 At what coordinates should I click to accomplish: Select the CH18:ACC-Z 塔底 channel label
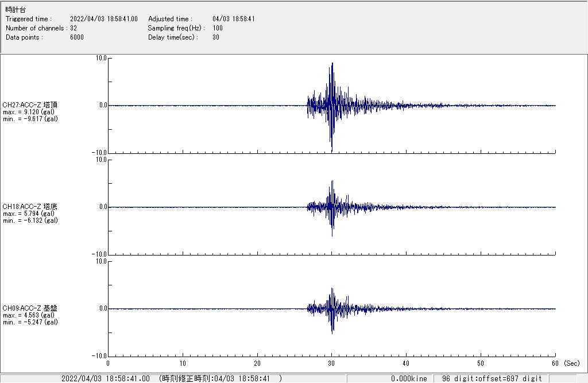pyautogui.click(x=30, y=207)
